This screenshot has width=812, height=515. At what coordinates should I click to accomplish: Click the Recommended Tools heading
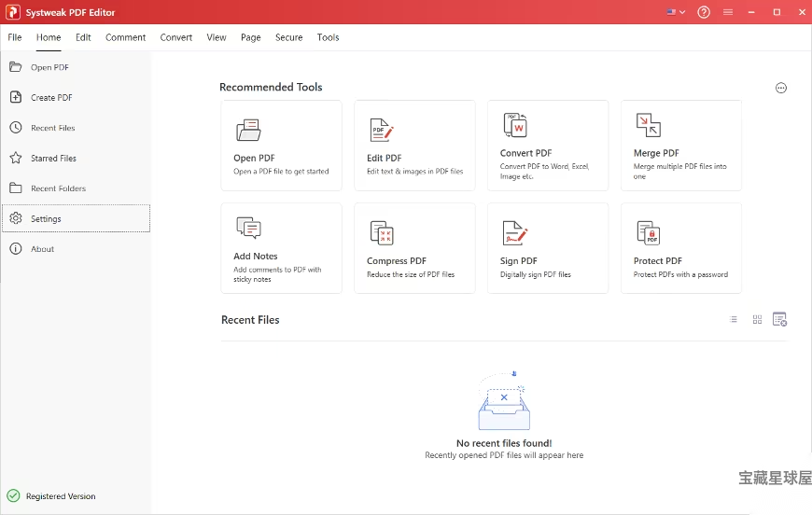coord(271,87)
